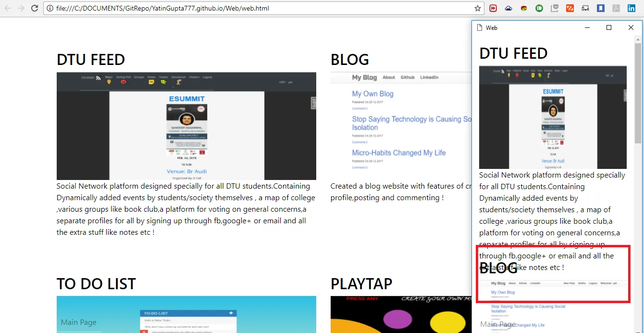
Task: Click DTU FEED heading in Web window
Action: pos(513,53)
